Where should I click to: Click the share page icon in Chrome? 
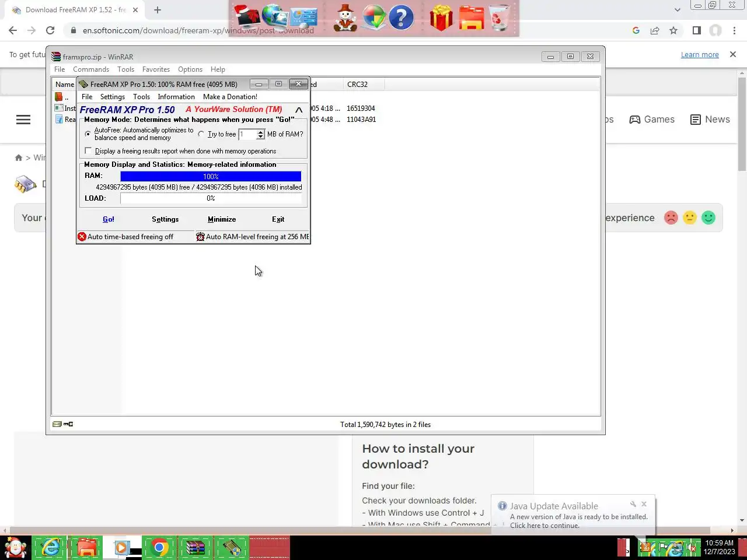tap(655, 30)
